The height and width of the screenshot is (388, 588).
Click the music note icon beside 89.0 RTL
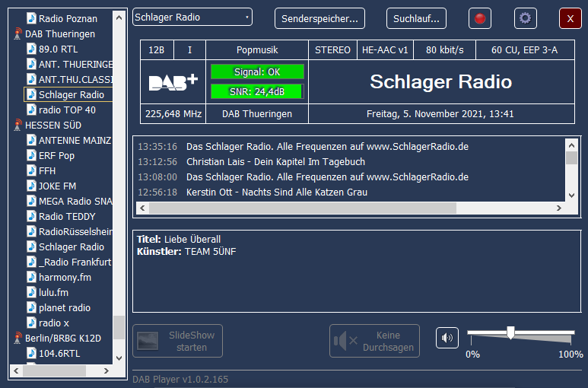[31, 49]
